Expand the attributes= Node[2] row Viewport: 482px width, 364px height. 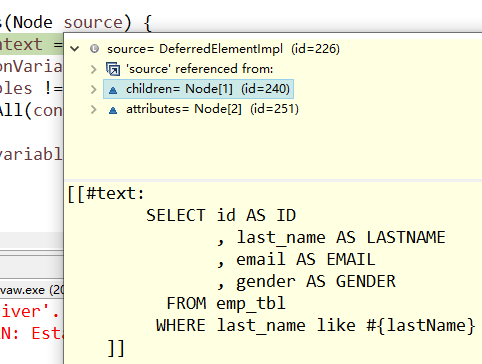(x=94, y=109)
